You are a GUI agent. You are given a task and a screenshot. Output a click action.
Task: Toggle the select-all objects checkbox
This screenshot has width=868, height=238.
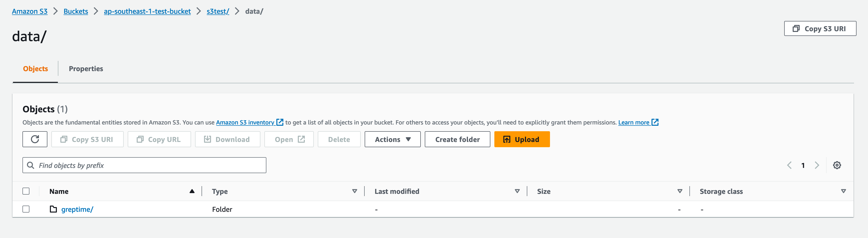click(x=26, y=191)
